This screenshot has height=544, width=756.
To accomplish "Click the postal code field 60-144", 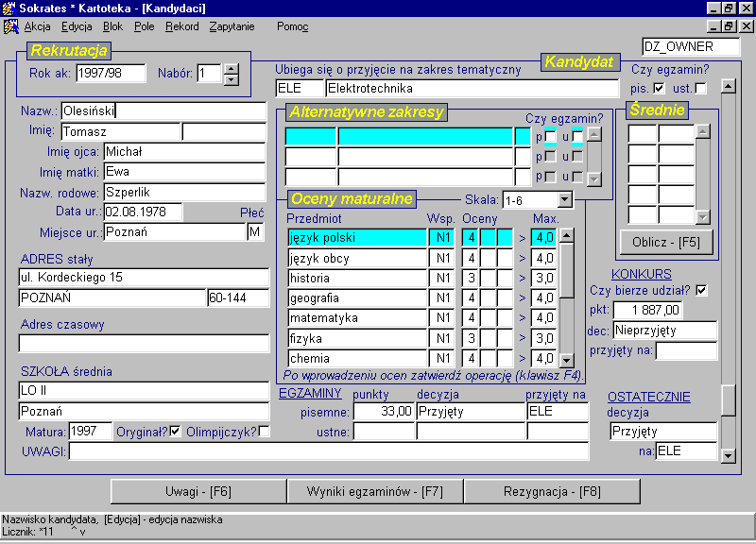I will tap(238, 298).
